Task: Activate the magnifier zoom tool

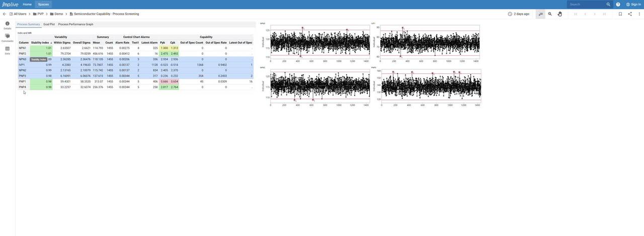Action: click(x=550, y=14)
